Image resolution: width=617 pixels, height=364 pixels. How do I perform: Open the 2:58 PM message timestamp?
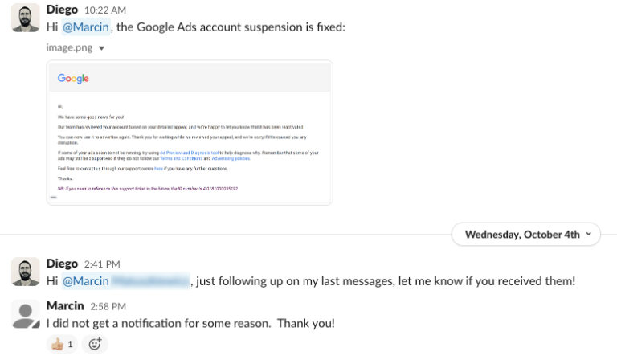108,307
